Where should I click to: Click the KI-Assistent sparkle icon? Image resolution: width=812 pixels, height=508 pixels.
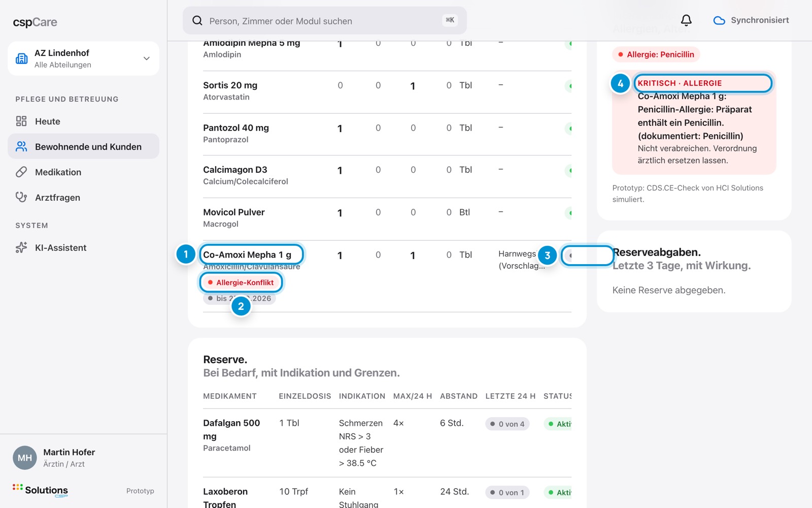21,247
